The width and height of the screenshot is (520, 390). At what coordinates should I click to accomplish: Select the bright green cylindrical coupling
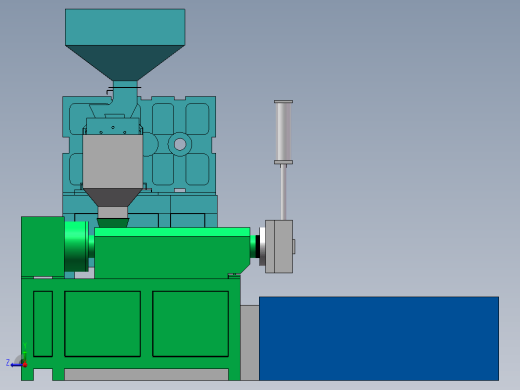click(77, 246)
